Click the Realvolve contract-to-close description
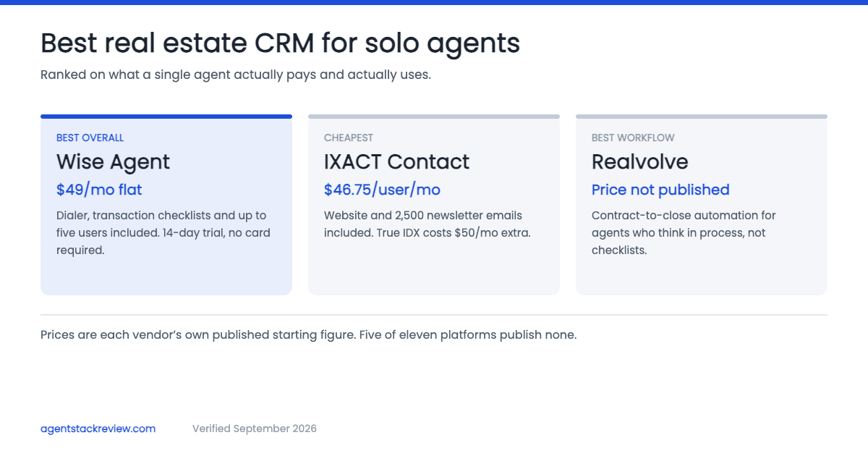This screenshot has height=456, width=868. [684, 233]
